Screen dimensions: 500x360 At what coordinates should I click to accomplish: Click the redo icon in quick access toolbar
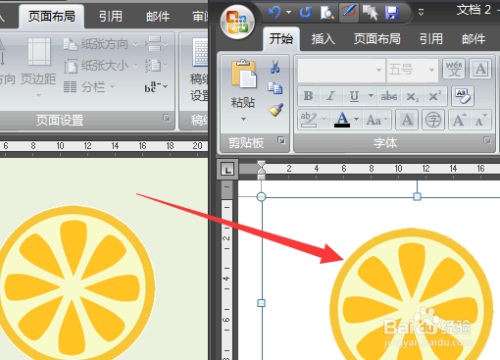pyautogui.click(x=305, y=13)
